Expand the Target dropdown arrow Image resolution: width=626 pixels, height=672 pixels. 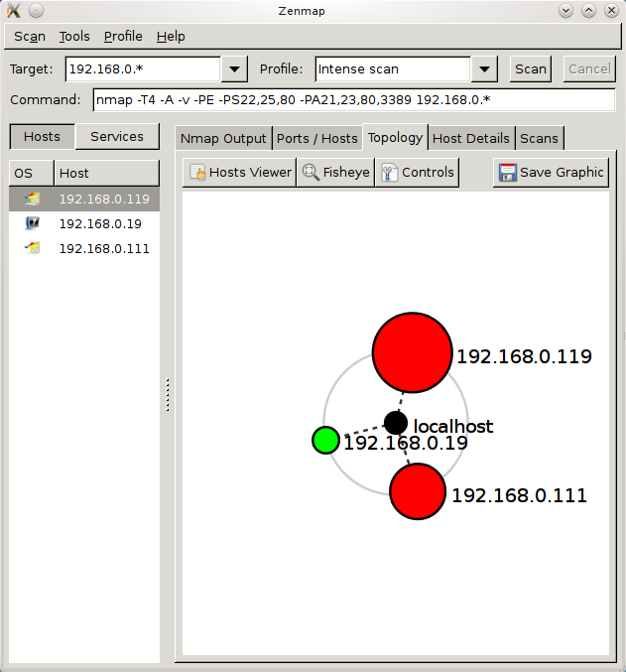pyautogui.click(x=234, y=69)
